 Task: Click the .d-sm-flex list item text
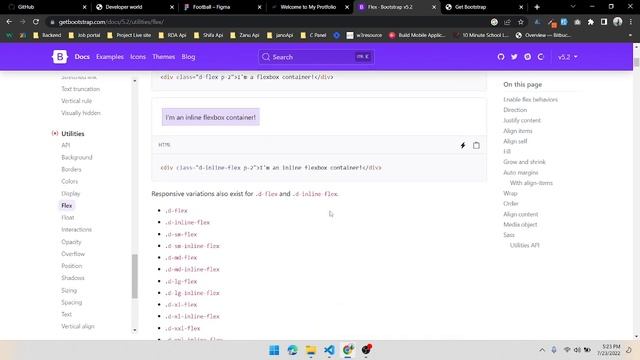(x=181, y=234)
